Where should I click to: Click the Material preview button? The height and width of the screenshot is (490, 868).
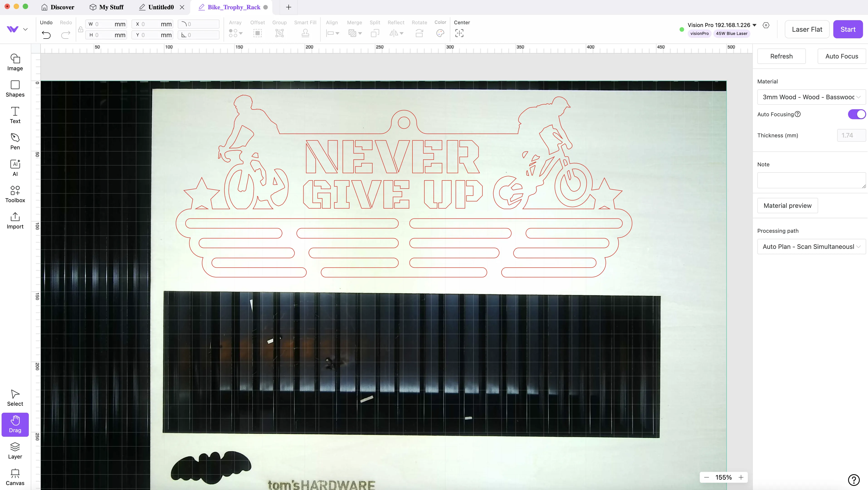[x=788, y=205]
